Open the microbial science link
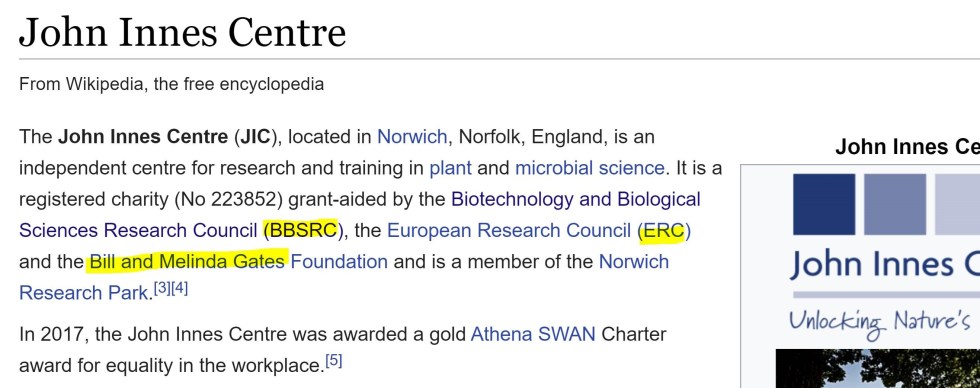 pos(589,167)
